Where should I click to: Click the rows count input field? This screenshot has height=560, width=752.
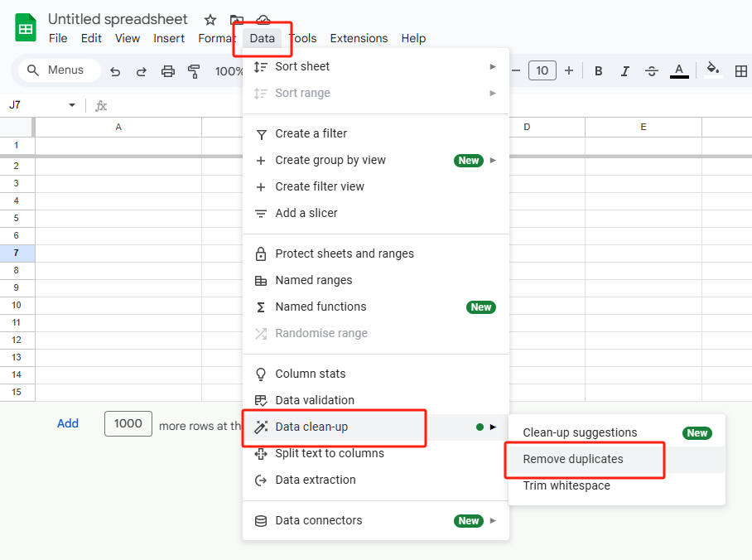pyautogui.click(x=128, y=423)
